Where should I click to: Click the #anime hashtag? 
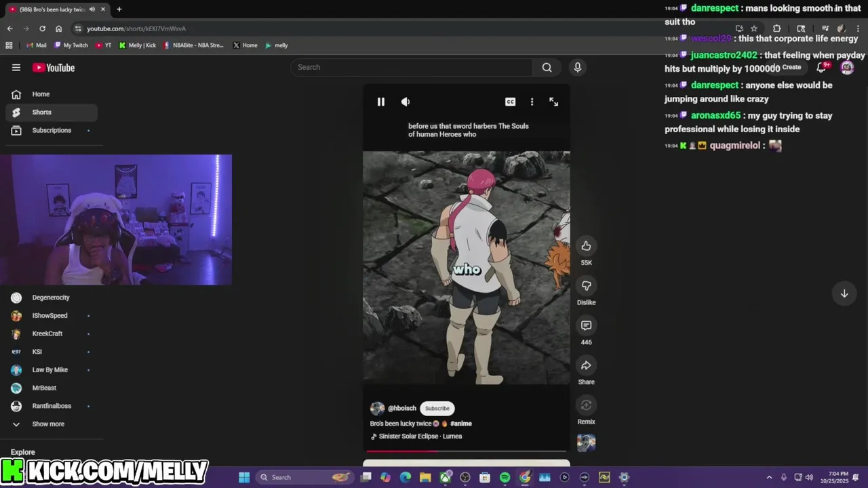[461, 424]
